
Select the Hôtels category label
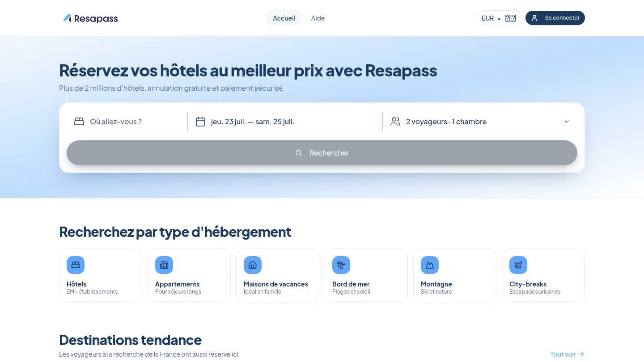(x=76, y=284)
